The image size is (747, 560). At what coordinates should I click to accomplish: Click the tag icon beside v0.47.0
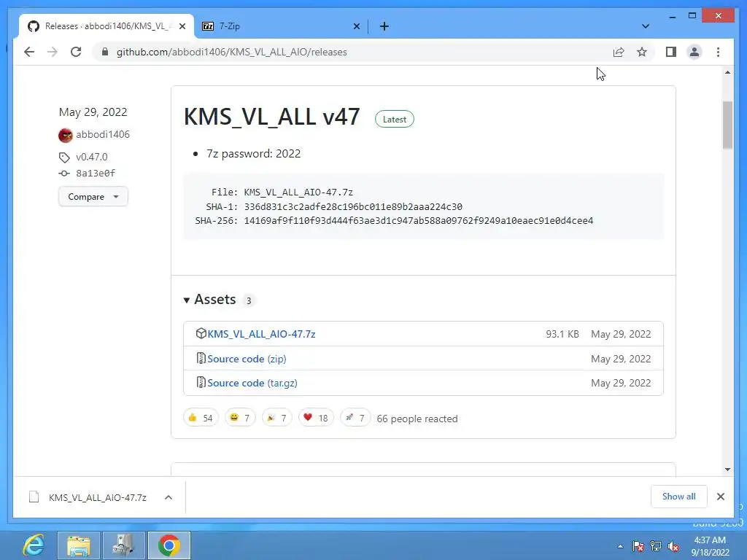[x=64, y=157]
